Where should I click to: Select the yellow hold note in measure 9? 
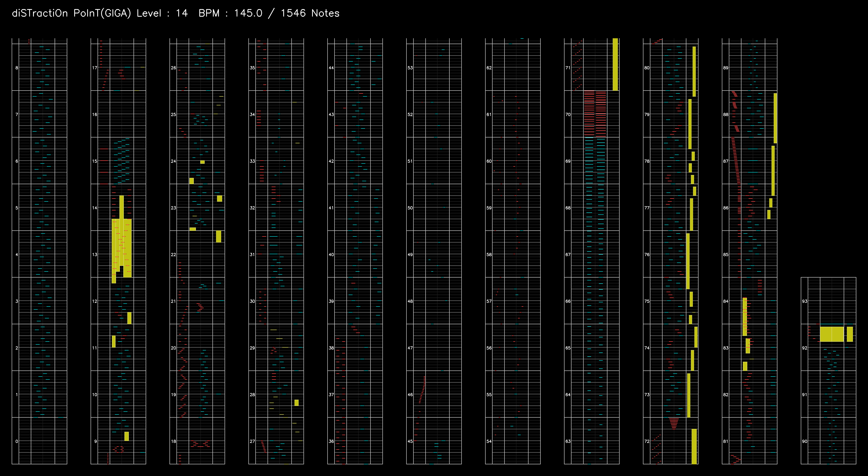pos(127,436)
